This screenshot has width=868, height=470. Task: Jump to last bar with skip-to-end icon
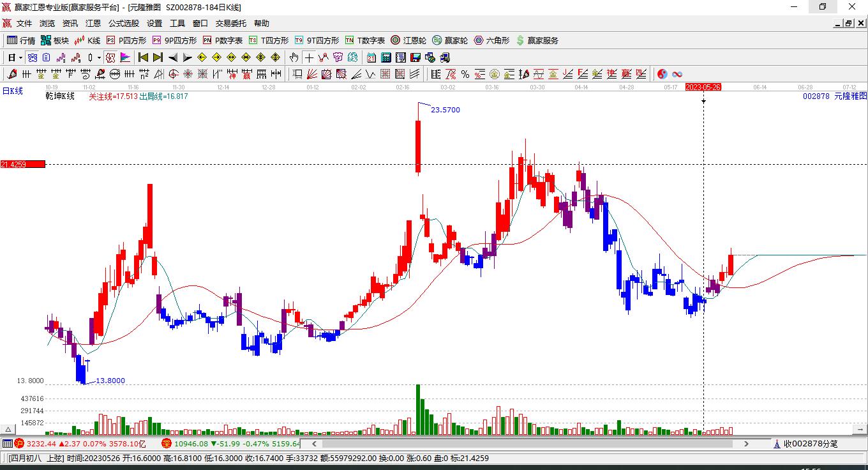point(158,57)
